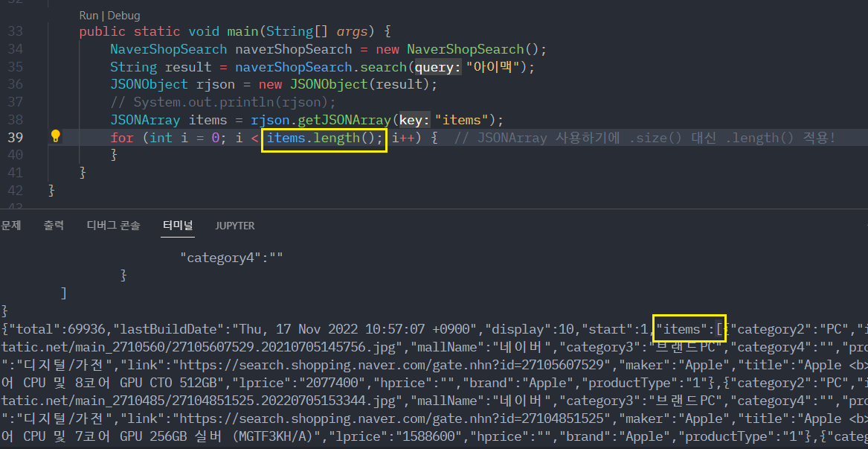Switch to the 출력 panel tab
The width and height of the screenshot is (868, 449).
tap(54, 225)
